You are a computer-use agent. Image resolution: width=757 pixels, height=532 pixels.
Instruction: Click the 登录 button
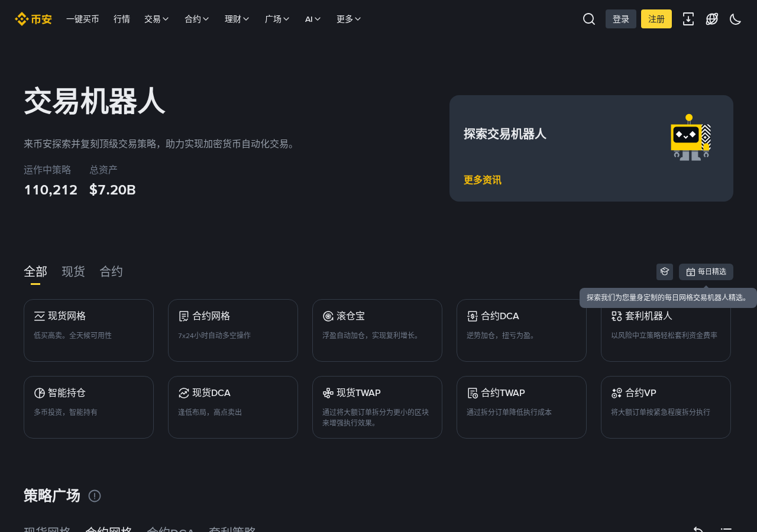click(x=621, y=19)
